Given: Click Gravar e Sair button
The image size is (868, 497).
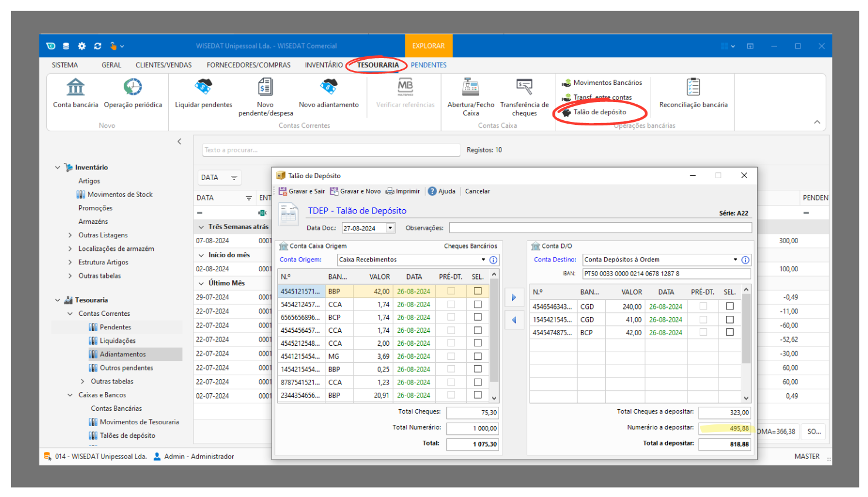Looking at the screenshot, I should coord(301,191).
